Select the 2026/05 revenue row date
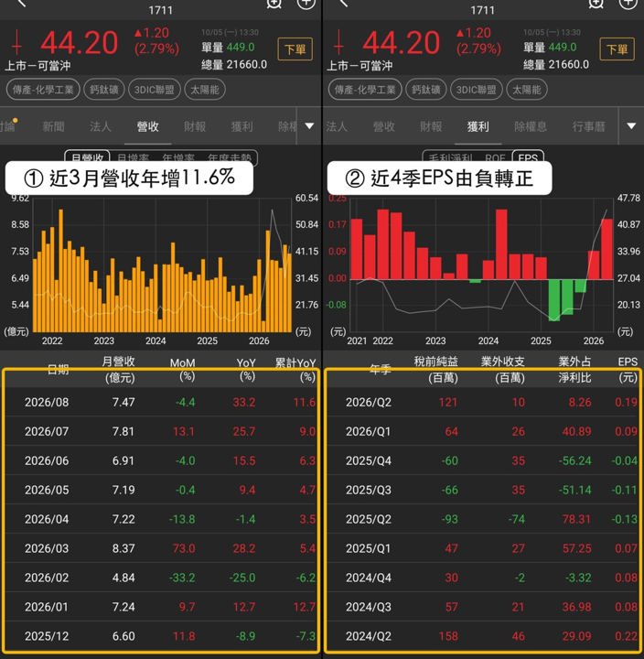 click(x=47, y=490)
